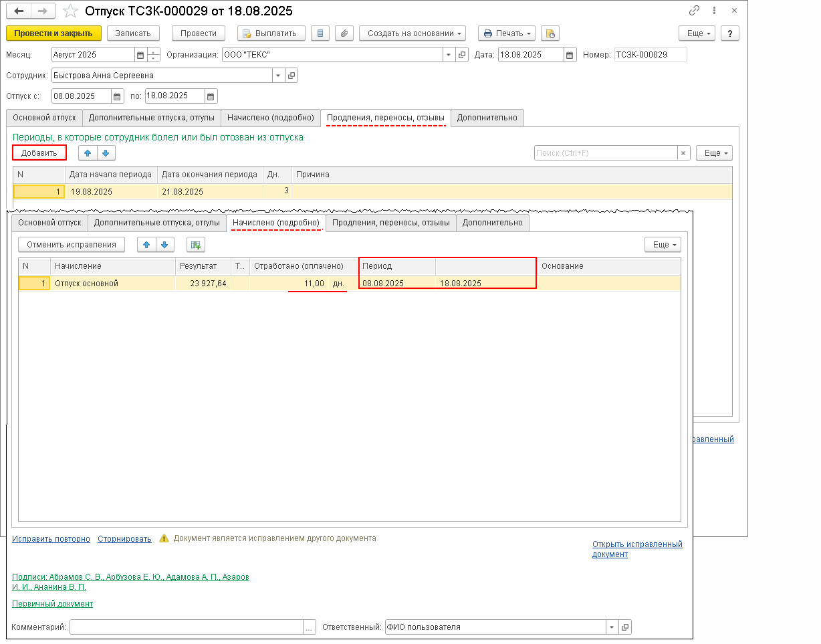Open the Организация record with its open icon
This screenshot has width=821, height=644.
click(462, 56)
